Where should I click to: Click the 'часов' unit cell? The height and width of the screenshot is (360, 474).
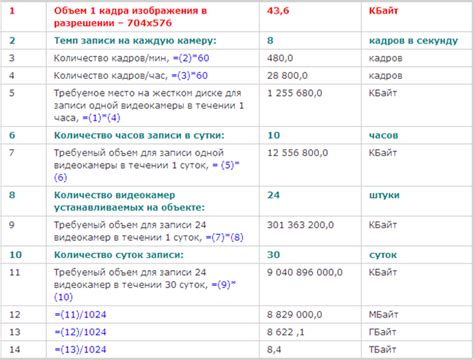click(383, 135)
